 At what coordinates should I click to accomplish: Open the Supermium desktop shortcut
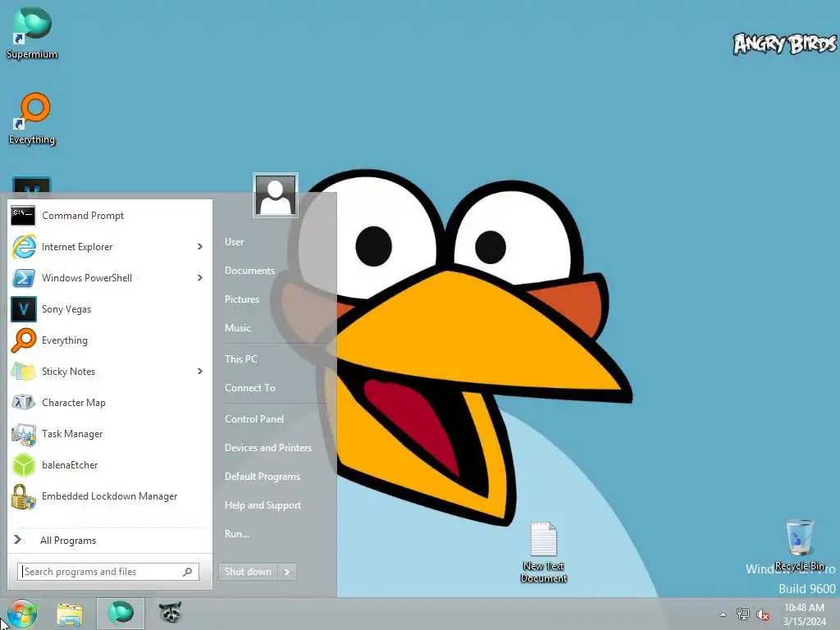(32, 32)
